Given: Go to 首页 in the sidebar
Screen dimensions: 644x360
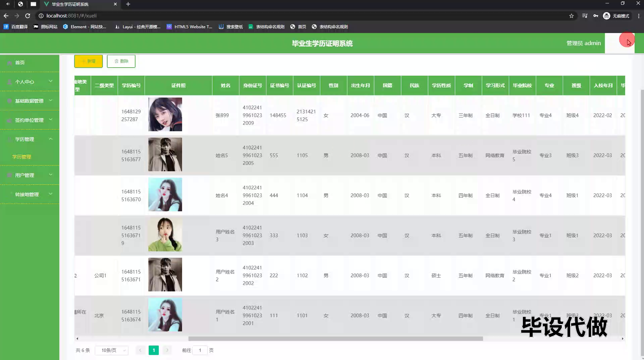Looking at the screenshot, I should click(30, 62).
